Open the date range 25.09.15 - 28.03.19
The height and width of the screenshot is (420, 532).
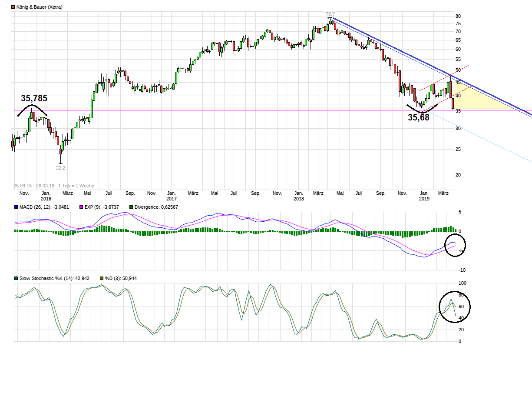pyautogui.click(x=33, y=185)
